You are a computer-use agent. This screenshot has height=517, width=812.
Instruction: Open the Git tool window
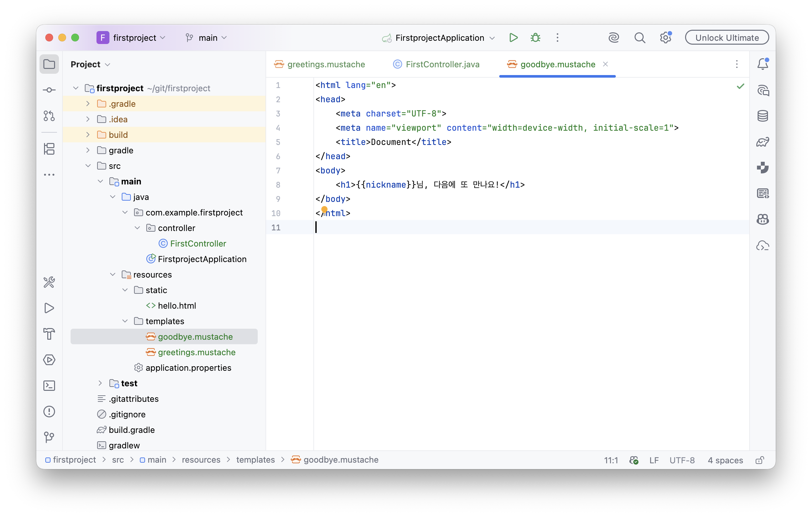[x=49, y=437]
